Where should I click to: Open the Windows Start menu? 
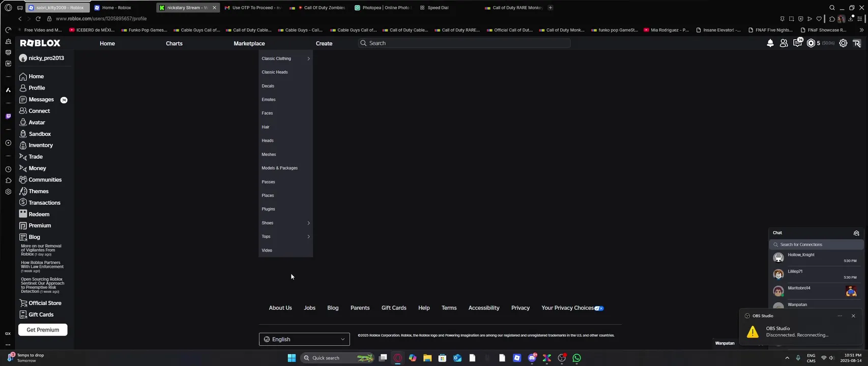point(292,358)
